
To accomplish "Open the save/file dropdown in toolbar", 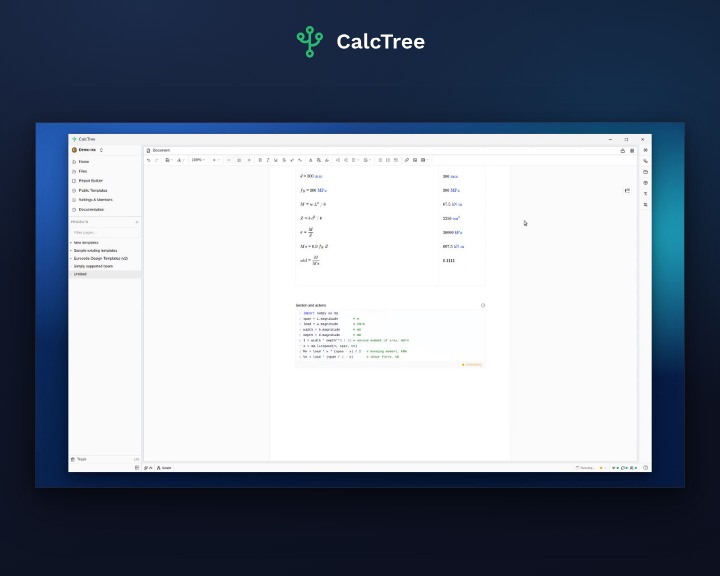I will click(x=169, y=160).
